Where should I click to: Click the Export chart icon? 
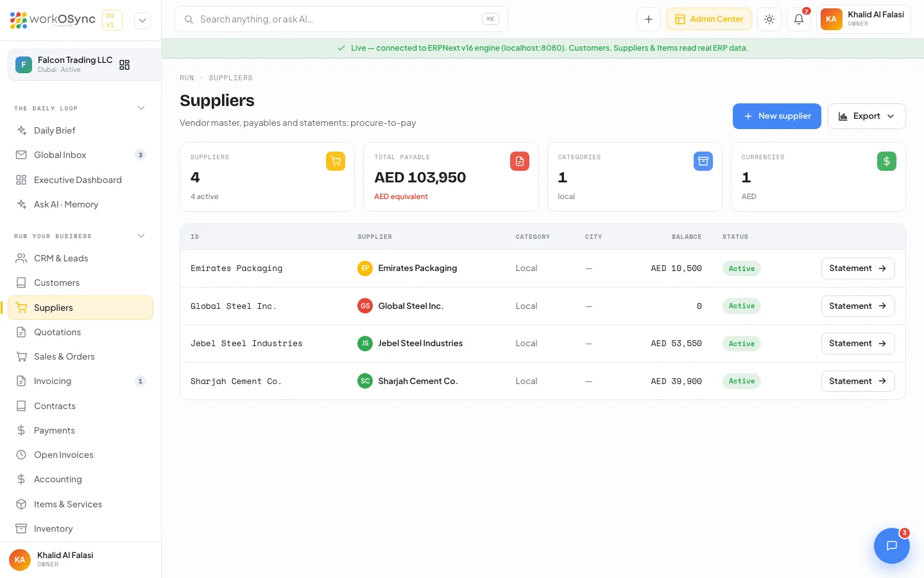[843, 116]
